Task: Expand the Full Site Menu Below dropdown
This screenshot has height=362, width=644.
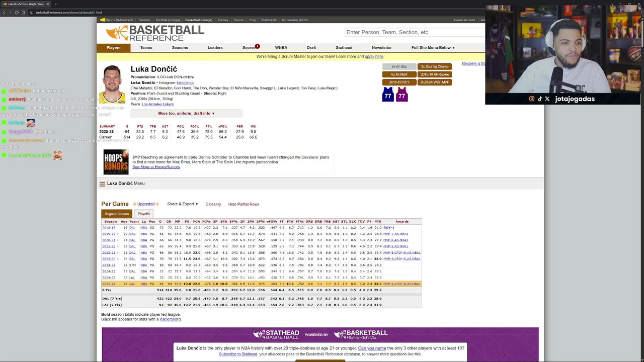Action: [433, 48]
